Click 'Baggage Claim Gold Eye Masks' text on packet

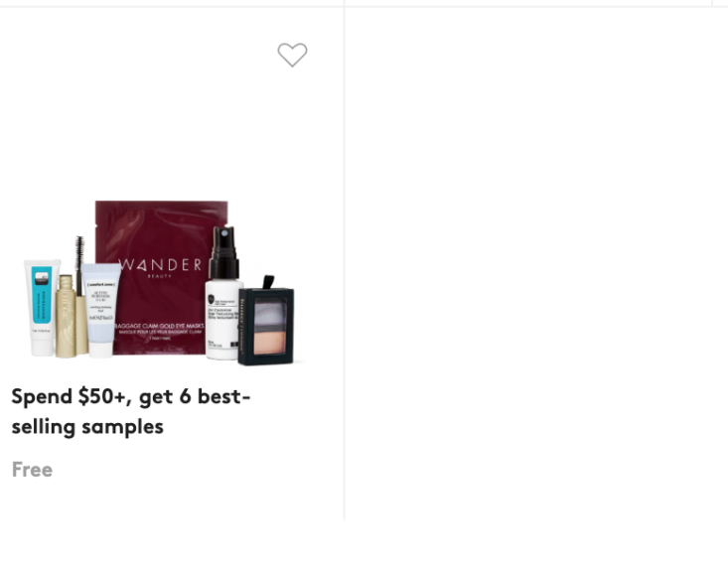point(159,327)
